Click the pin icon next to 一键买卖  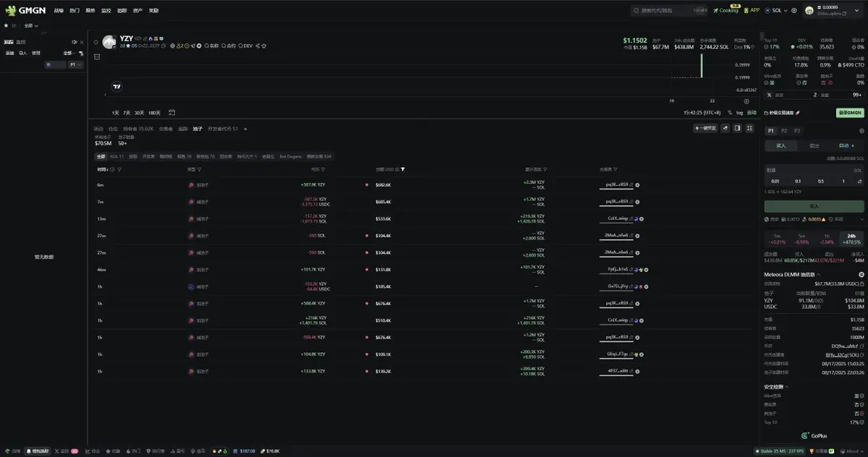[x=726, y=128]
